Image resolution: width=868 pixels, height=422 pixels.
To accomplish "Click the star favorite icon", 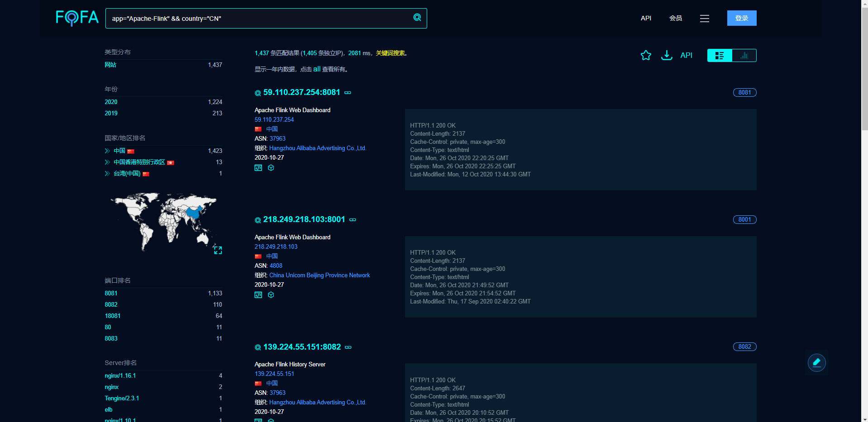I will click(646, 55).
